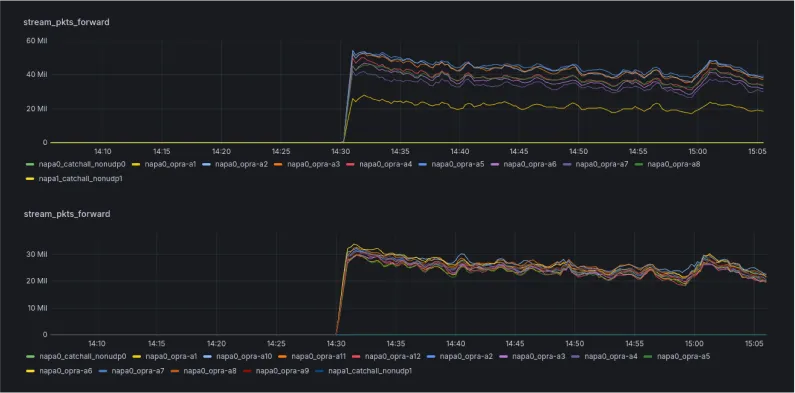
Task: Select napa0_catchall_nonudp0 in the lower panel legend
Action: [83, 356]
